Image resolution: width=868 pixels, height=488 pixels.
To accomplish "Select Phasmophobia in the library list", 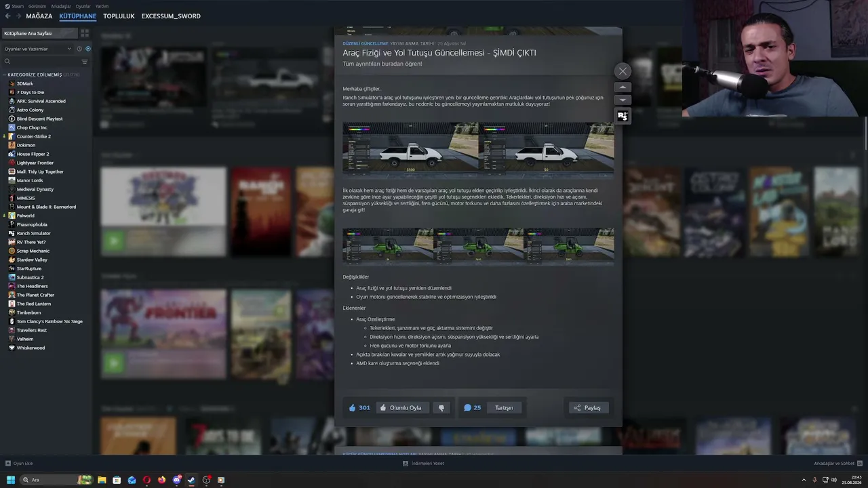I will coord(32,224).
